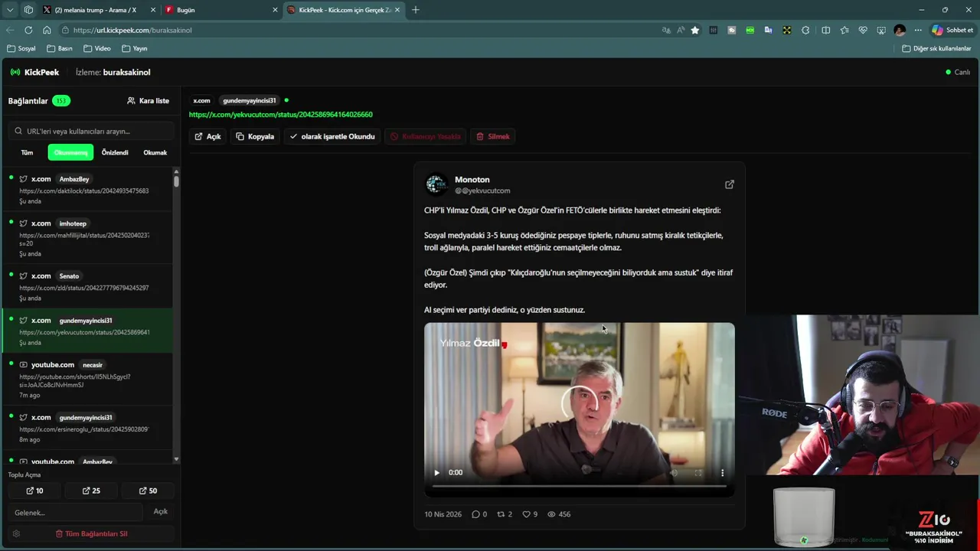This screenshot has width=980, height=551.
Task: Open the Yayın bookmarks folder
Action: pyautogui.click(x=135, y=48)
